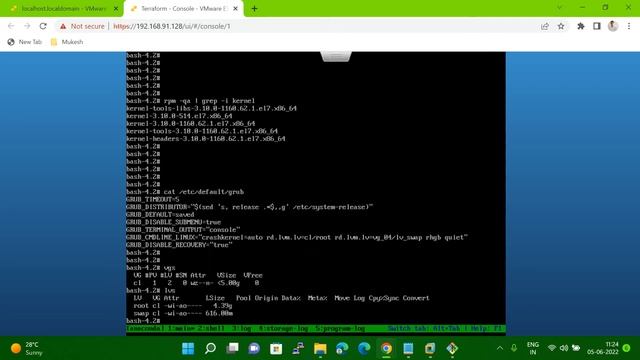640x360 pixels.
Task: Open the Chrome profile avatar
Action: point(612,26)
